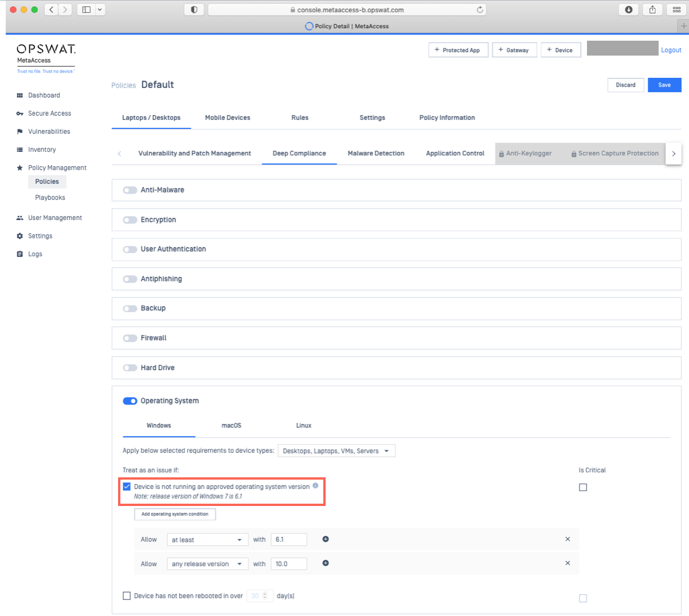Switch to Mobile Devices tab
The image size is (689, 616).
click(x=228, y=117)
